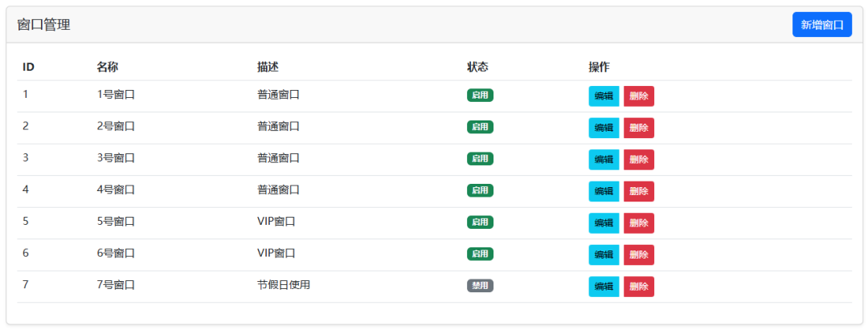Click ID cell of the 4号窗口 row
The width and height of the screenshot is (868, 330).
click(x=26, y=189)
